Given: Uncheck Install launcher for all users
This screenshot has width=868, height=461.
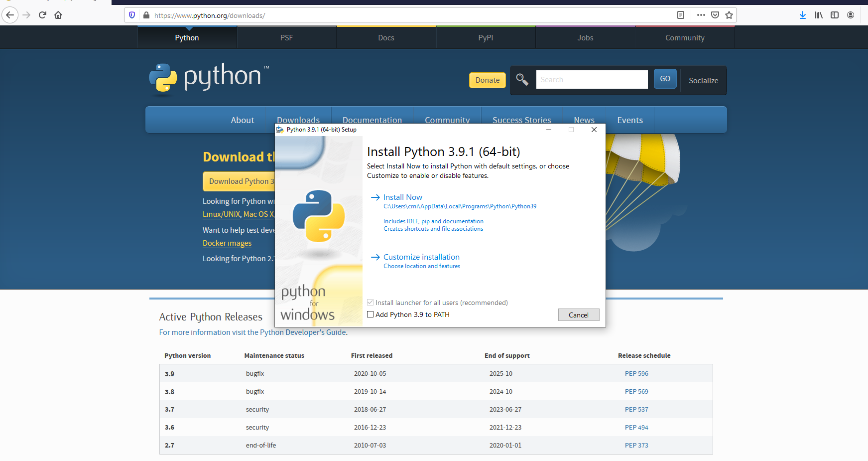Looking at the screenshot, I should (370, 303).
